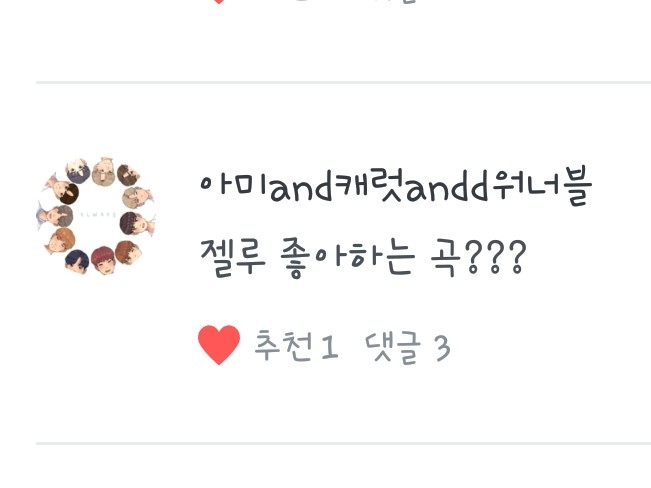The width and height of the screenshot is (651, 488).
Task: Tap the dark blue-haired face in avatar
Action: click(77, 261)
